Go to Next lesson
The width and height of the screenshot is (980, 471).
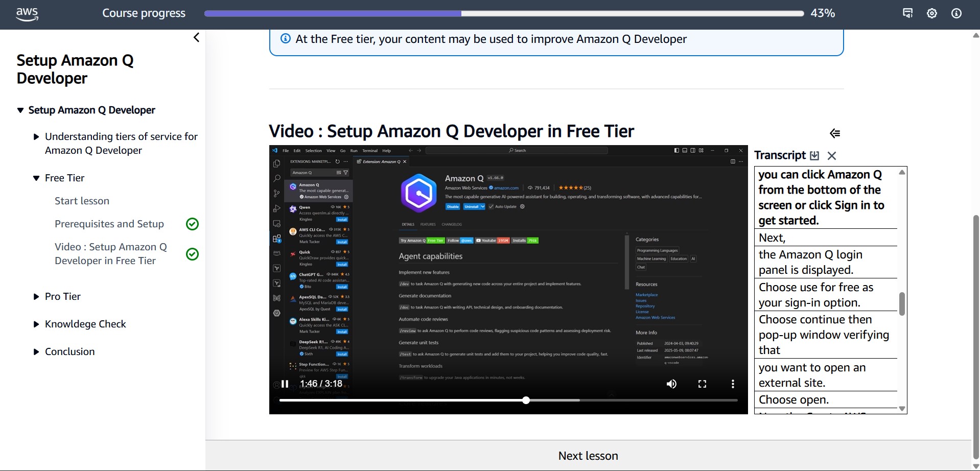[588, 456]
